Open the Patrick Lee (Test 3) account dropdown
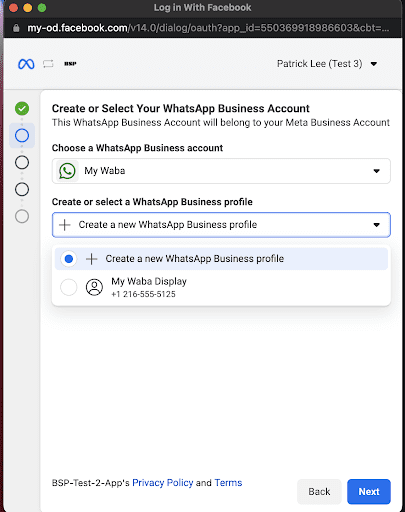 pos(327,64)
